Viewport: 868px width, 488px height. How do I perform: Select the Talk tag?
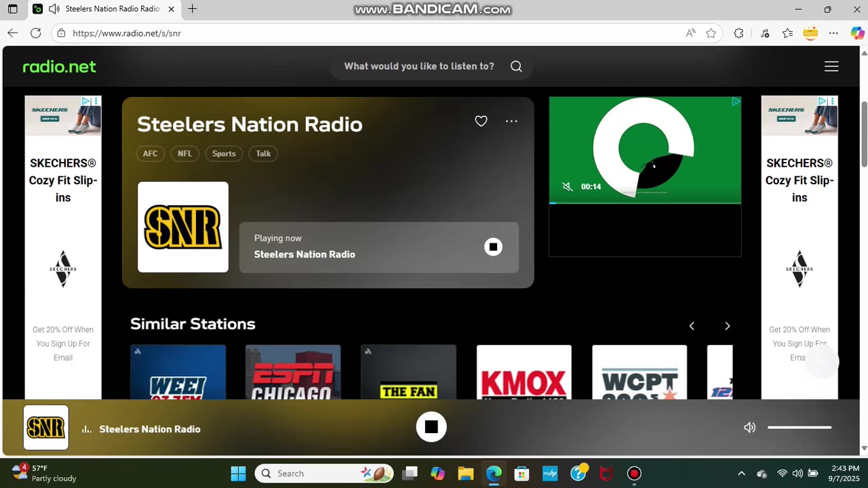pos(263,154)
